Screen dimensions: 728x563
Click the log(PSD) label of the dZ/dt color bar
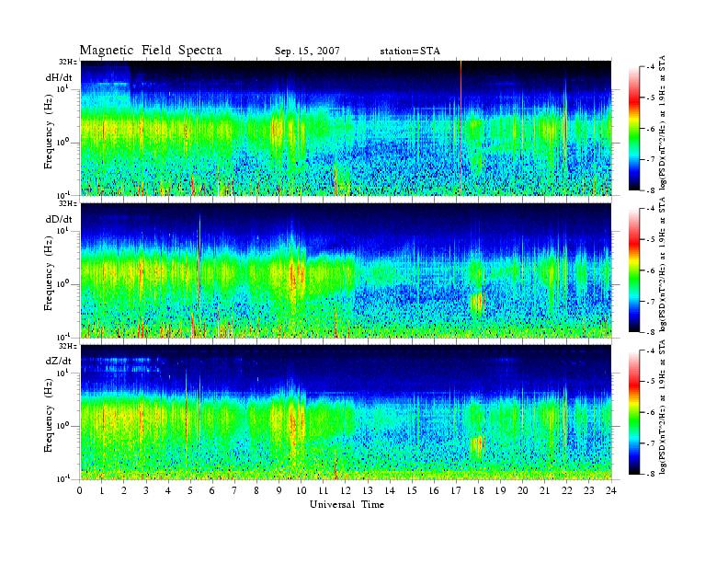pos(663,407)
